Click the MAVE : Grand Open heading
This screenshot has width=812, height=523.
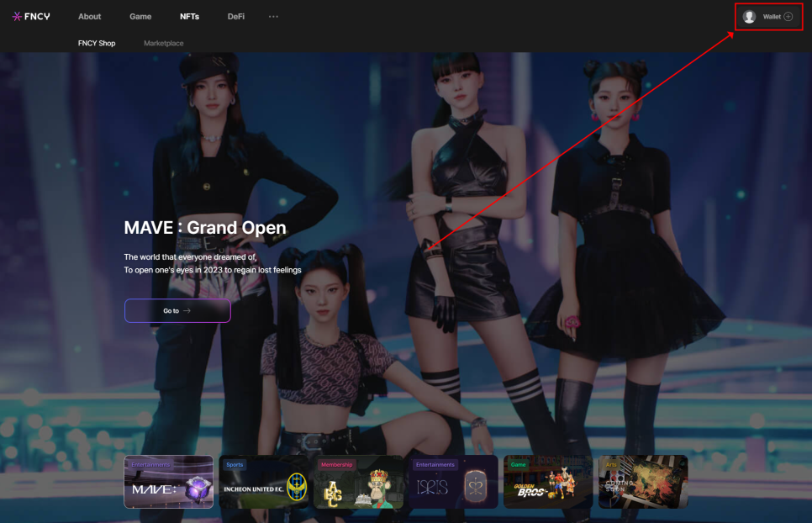205,227
